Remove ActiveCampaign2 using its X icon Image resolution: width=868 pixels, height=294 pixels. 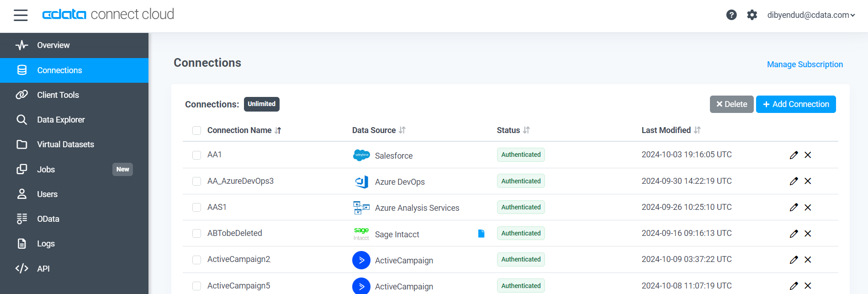[808, 260]
